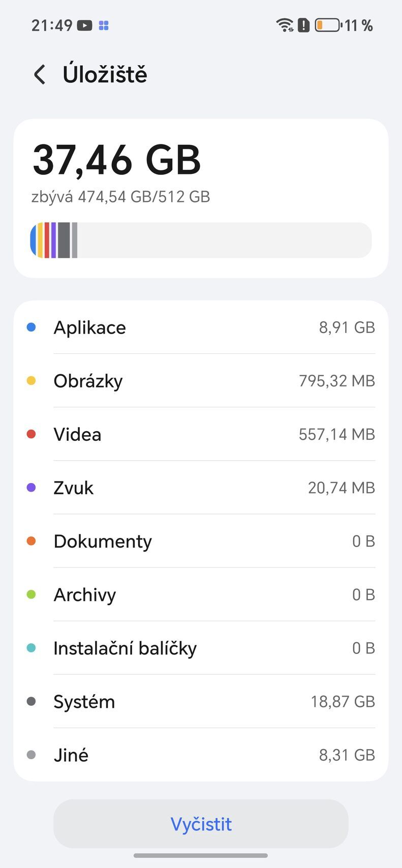Tap the Vyčistit button
The width and height of the screenshot is (402, 868).
201,824
